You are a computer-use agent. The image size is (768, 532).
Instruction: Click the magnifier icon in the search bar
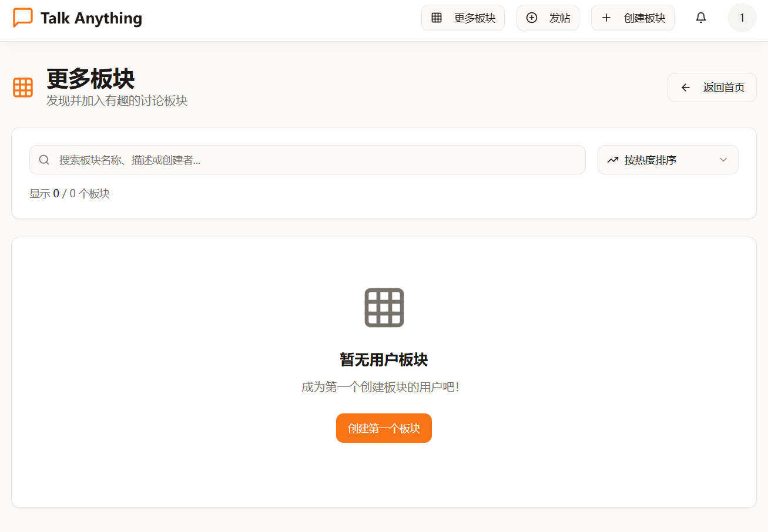tap(44, 159)
